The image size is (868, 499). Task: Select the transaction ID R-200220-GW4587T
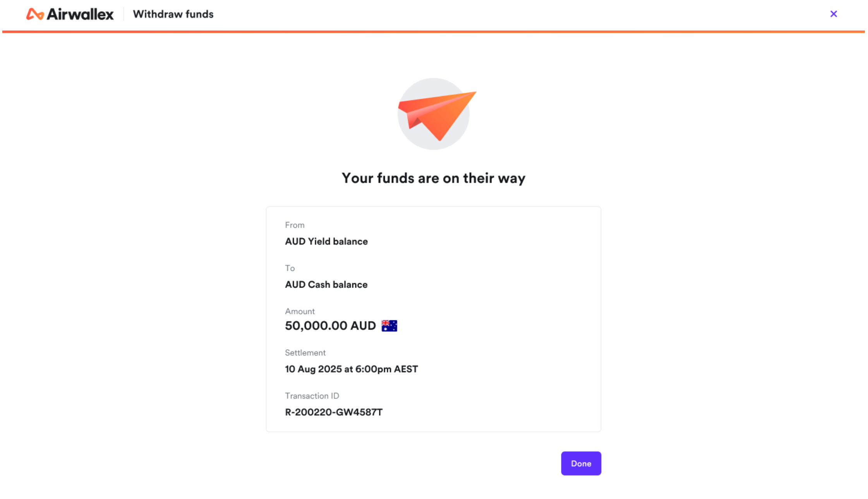[334, 412]
